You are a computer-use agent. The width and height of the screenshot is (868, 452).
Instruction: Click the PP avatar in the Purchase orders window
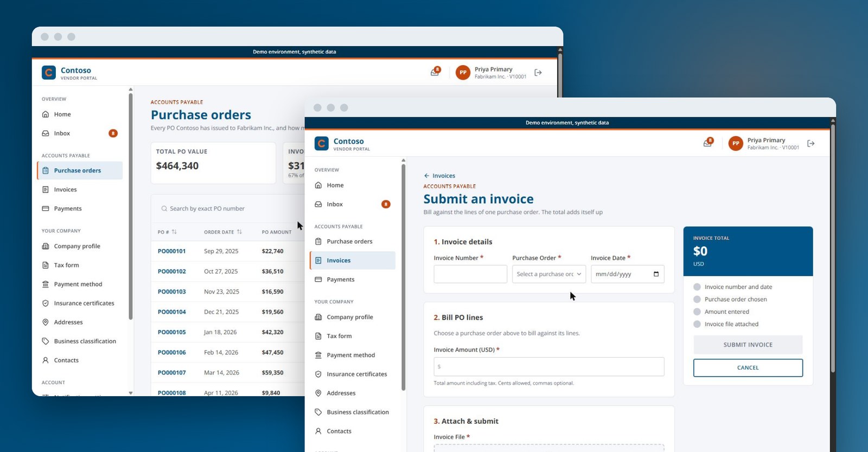463,73
